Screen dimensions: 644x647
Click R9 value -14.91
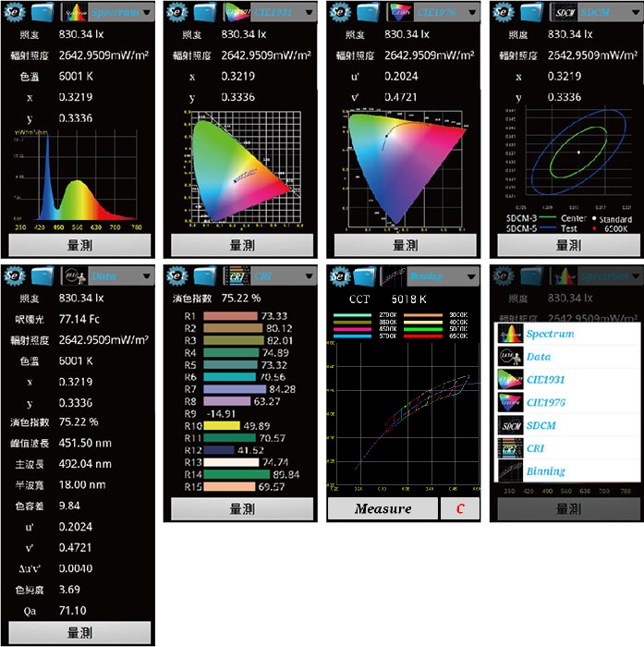coord(221,414)
